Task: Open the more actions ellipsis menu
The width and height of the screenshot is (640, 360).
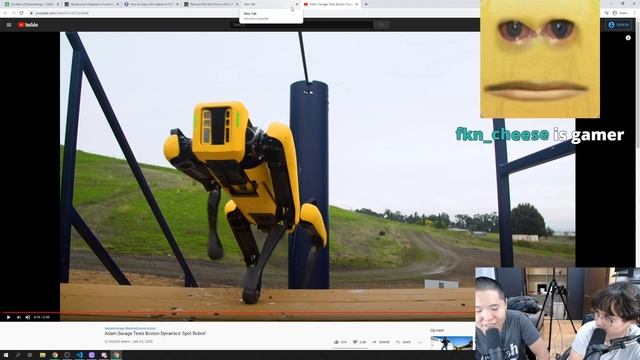Action: pos(420,342)
